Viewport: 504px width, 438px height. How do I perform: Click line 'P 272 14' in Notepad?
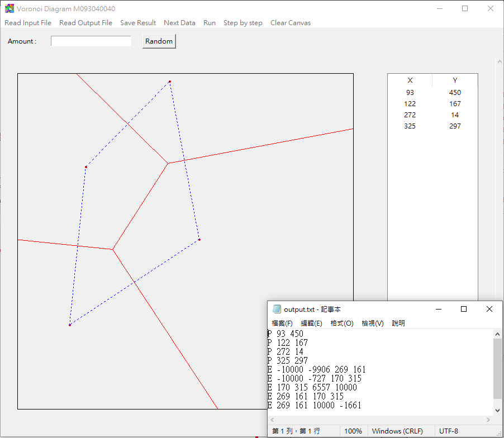285,352
